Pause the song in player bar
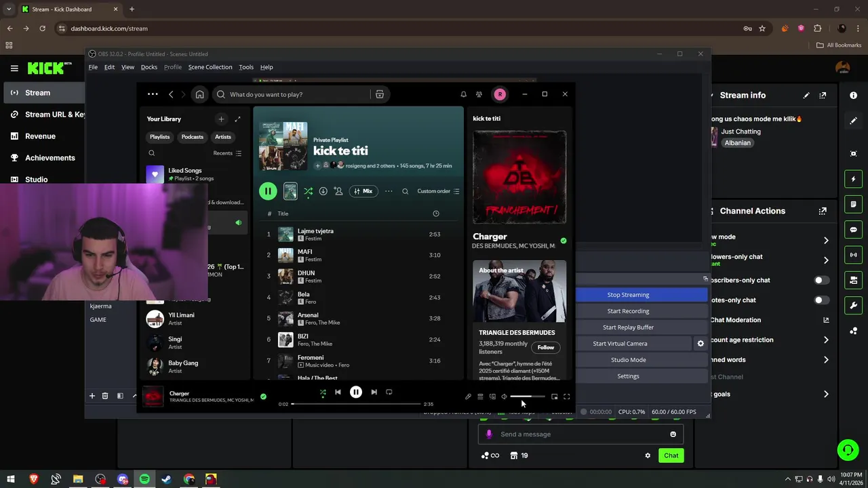The image size is (868, 488). coord(356,392)
